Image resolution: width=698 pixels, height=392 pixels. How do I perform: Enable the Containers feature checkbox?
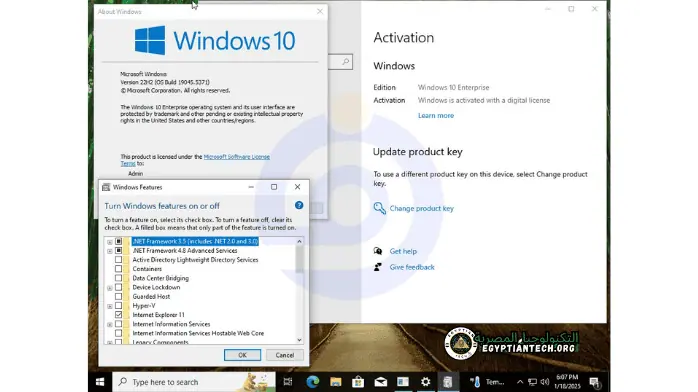point(118,269)
